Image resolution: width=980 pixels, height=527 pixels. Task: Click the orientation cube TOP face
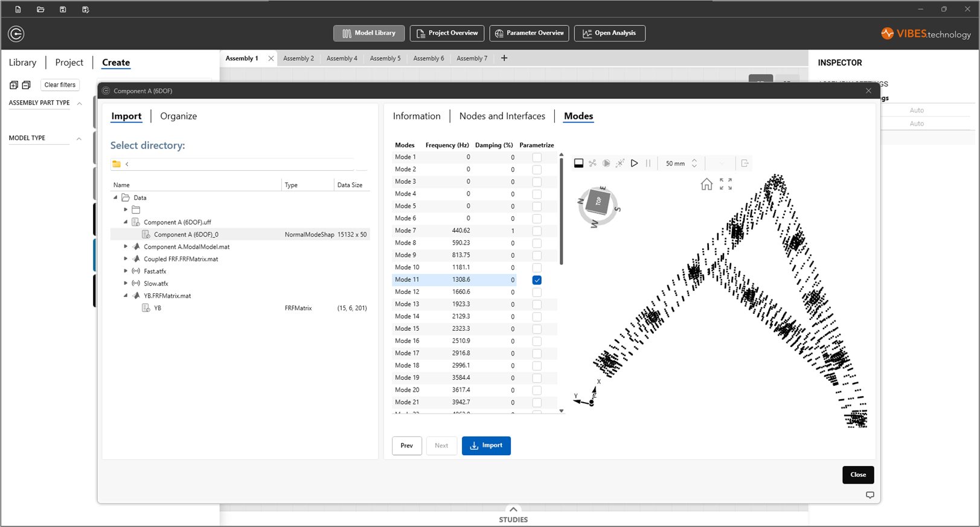tap(598, 202)
